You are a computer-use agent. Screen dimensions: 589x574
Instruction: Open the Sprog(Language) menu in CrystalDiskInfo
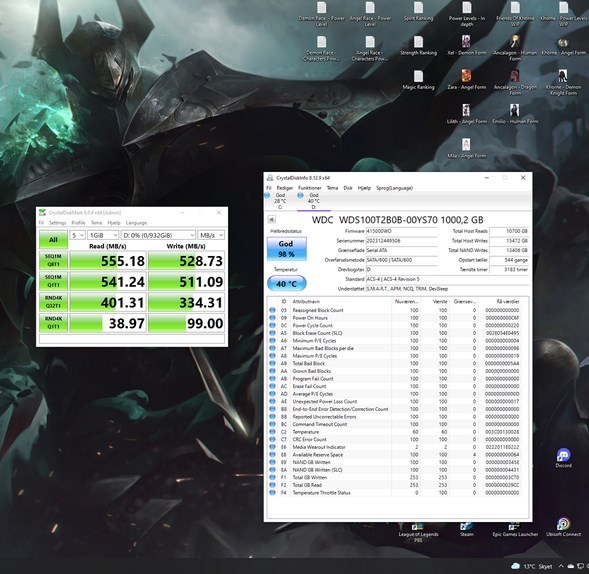(394, 188)
